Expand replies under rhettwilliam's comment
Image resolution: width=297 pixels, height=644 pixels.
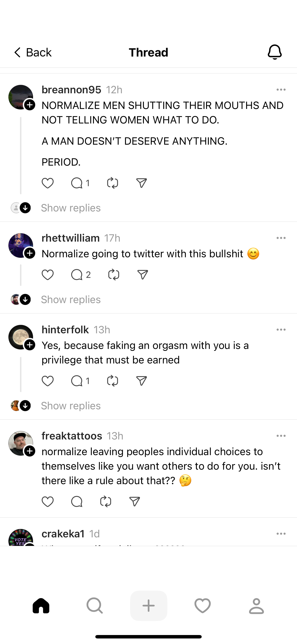click(x=71, y=299)
